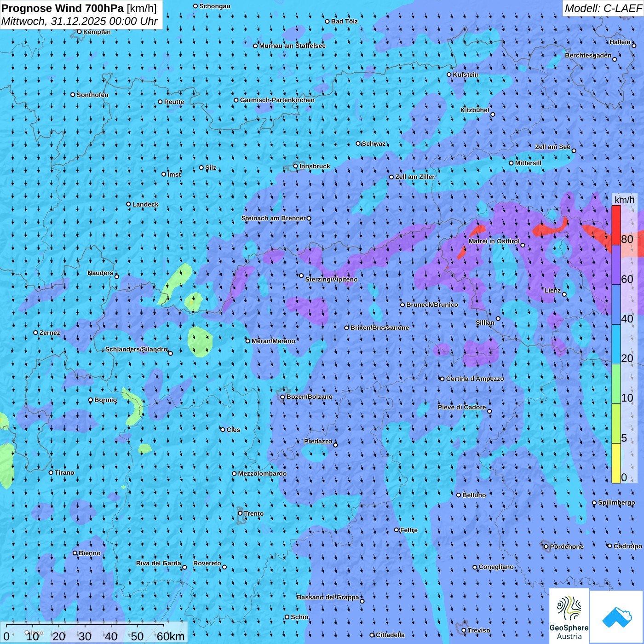Click the Innsbruck city marker

click(296, 166)
